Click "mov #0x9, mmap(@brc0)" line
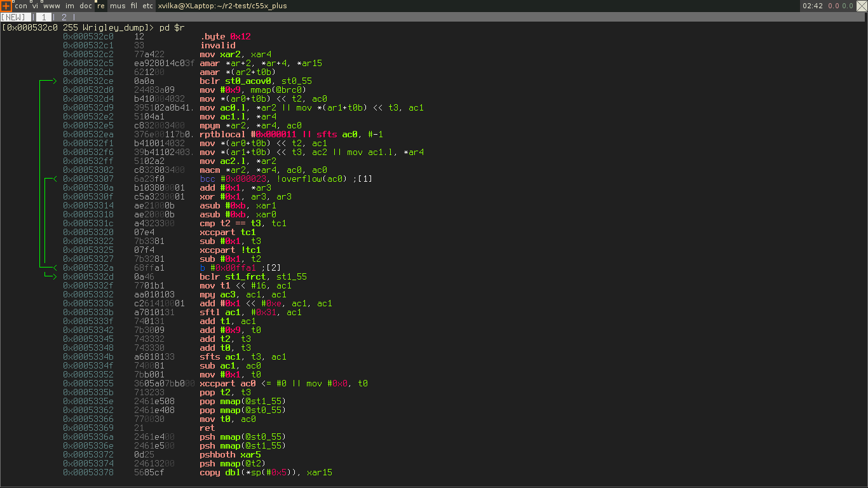This screenshot has width=868, height=488. (254, 90)
